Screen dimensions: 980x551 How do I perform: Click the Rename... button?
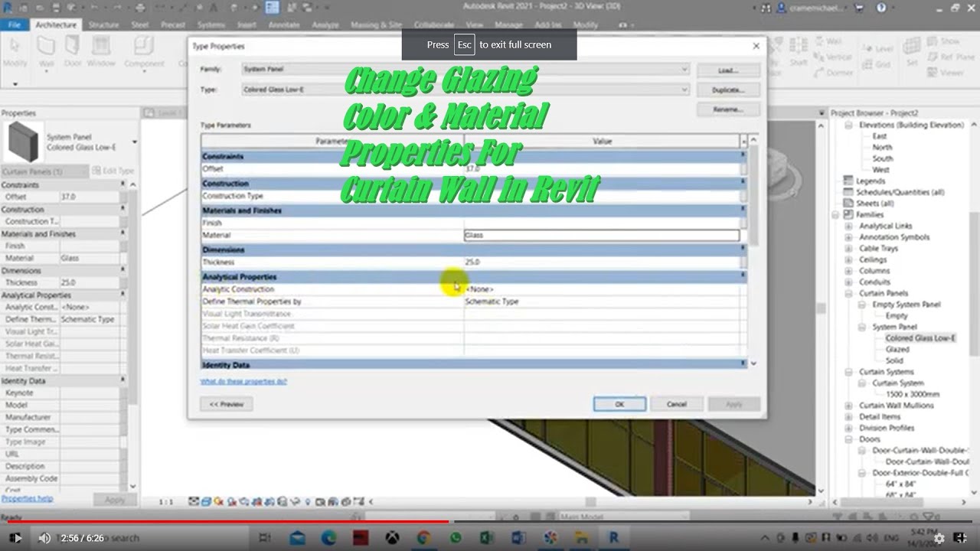click(x=728, y=109)
